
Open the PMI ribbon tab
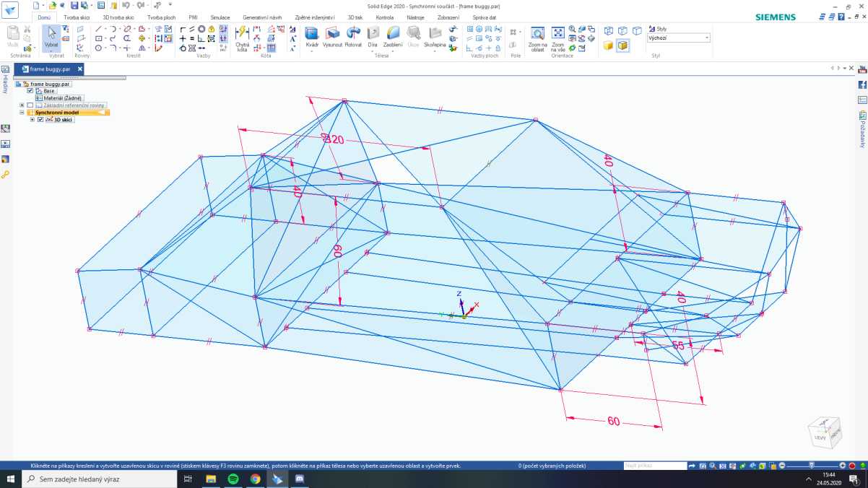(x=193, y=17)
